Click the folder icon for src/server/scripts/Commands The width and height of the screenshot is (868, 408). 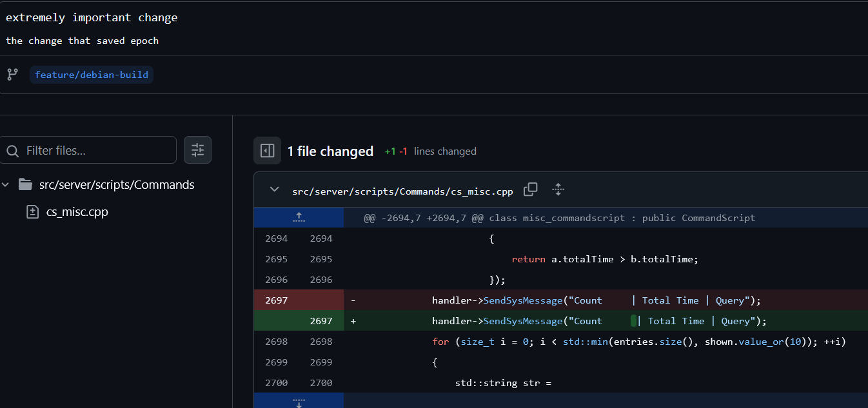tap(25, 185)
